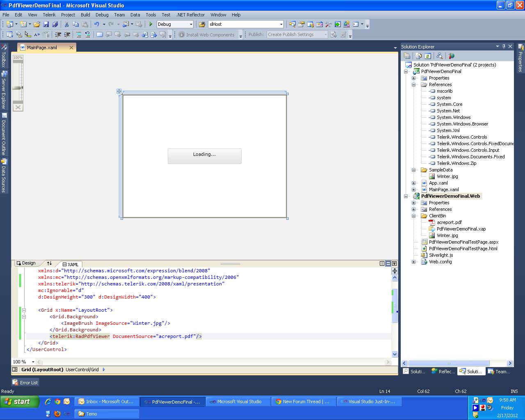Open the .NET Reflector menu

pyautogui.click(x=190, y=15)
